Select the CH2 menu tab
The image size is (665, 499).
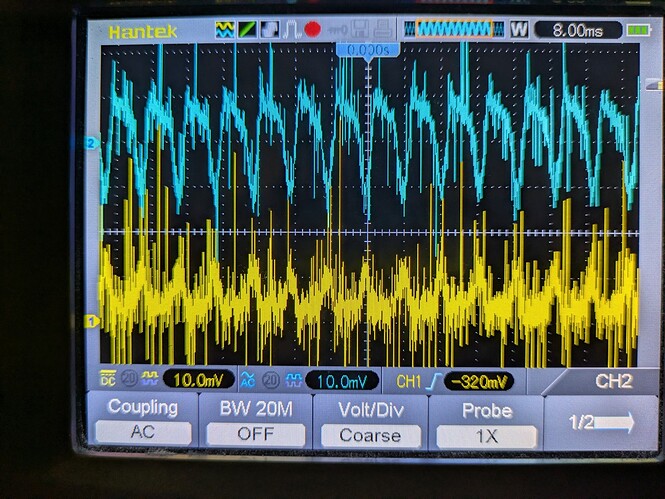(x=613, y=381)
